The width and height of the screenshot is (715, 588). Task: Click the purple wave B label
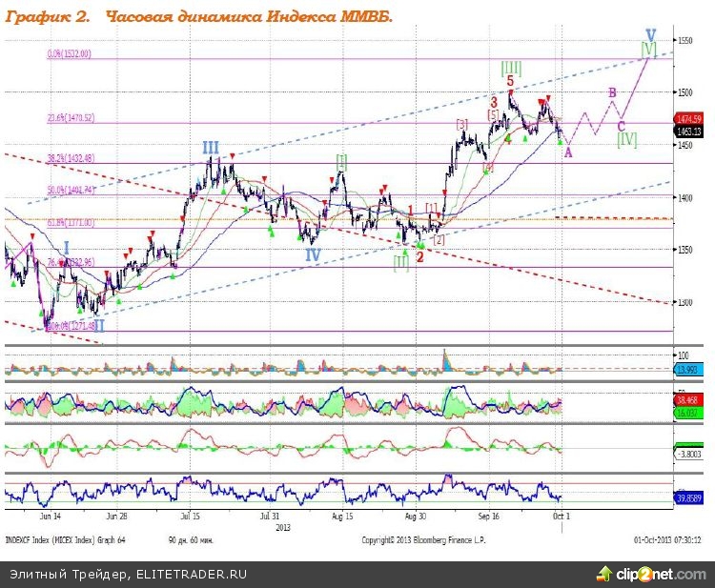(x=613, y=92)
